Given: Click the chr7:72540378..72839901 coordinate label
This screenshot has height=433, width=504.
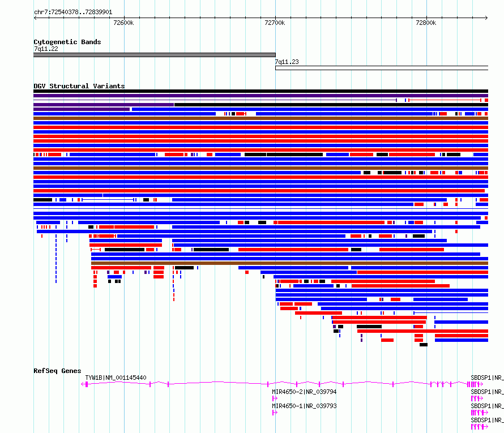Looking at the screenshot, I should pos(73,12).
